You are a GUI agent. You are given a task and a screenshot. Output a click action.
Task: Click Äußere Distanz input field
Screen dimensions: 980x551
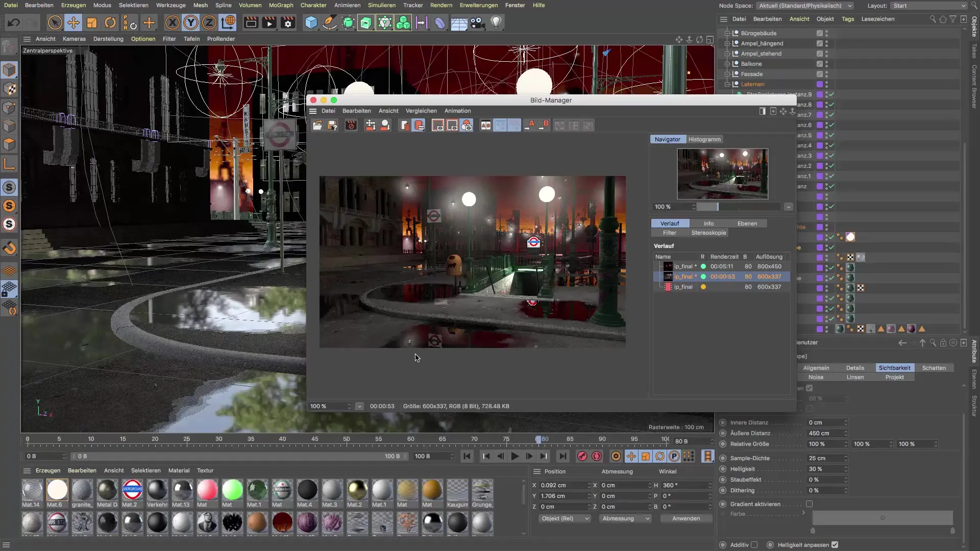pos(827,433)
